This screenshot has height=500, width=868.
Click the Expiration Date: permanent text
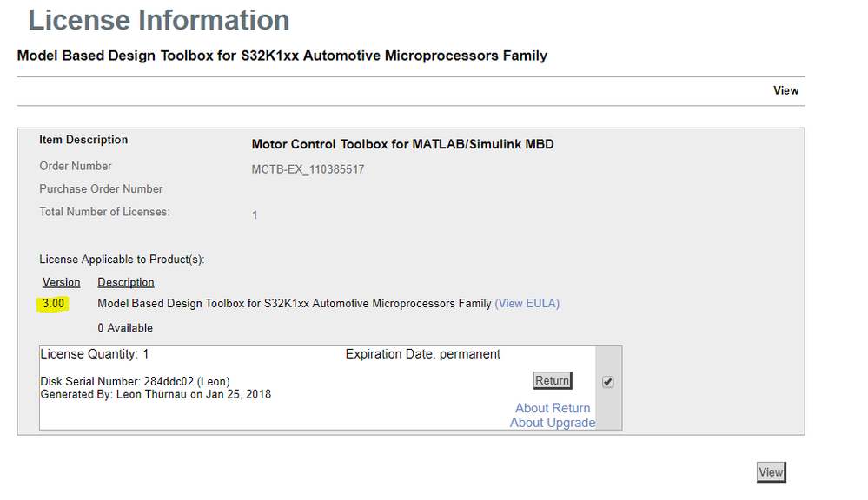[x=422, y=354]
